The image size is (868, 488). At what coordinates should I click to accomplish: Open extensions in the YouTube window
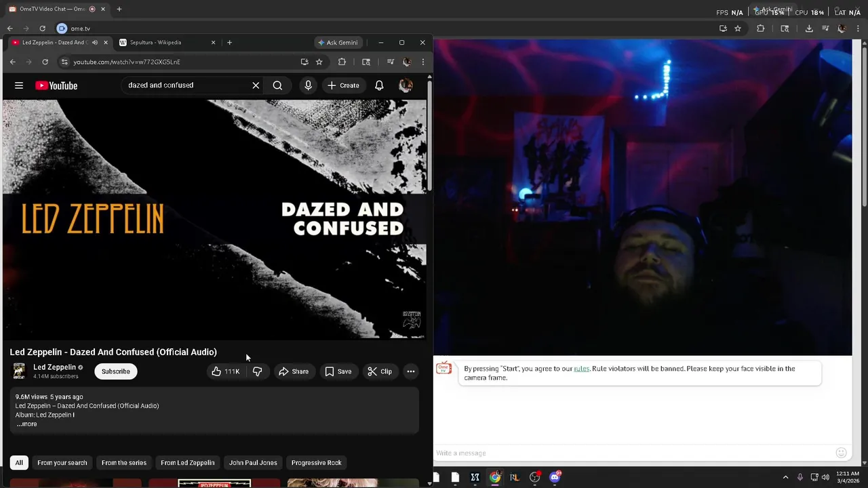342,62
